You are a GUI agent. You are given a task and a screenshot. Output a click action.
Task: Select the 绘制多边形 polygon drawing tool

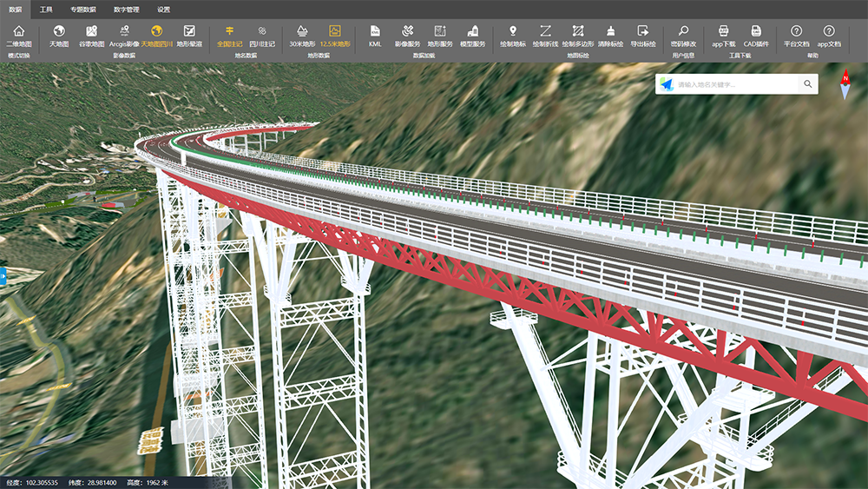(x=578, y=35)
